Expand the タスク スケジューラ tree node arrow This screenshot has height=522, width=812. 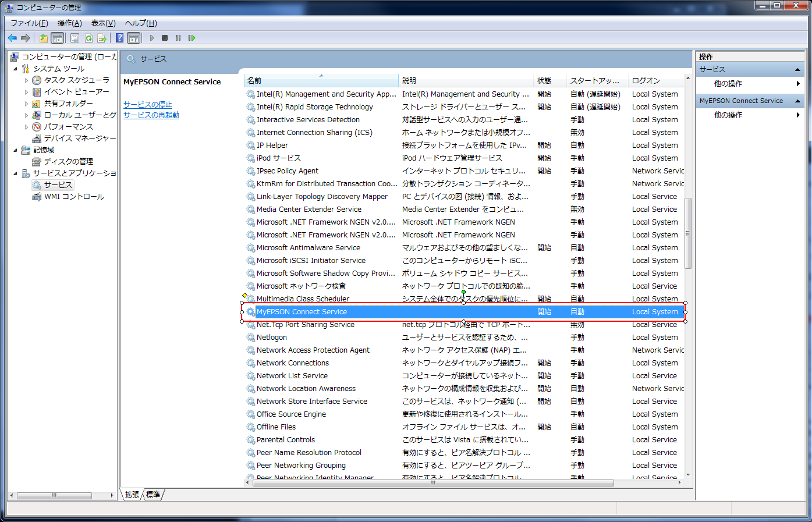point(26,80)
